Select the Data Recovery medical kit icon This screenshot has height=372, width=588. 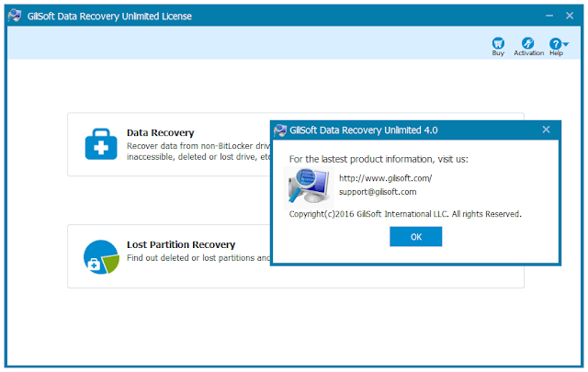coord(101,144)
